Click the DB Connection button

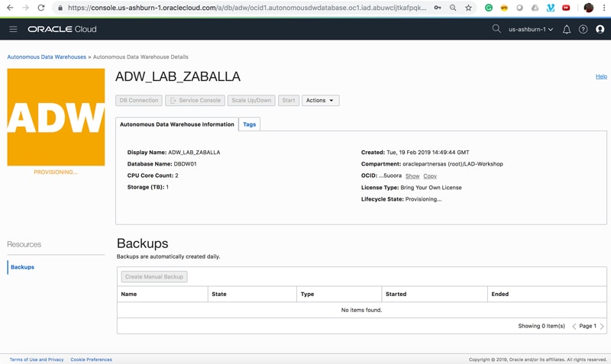(139, 101)
